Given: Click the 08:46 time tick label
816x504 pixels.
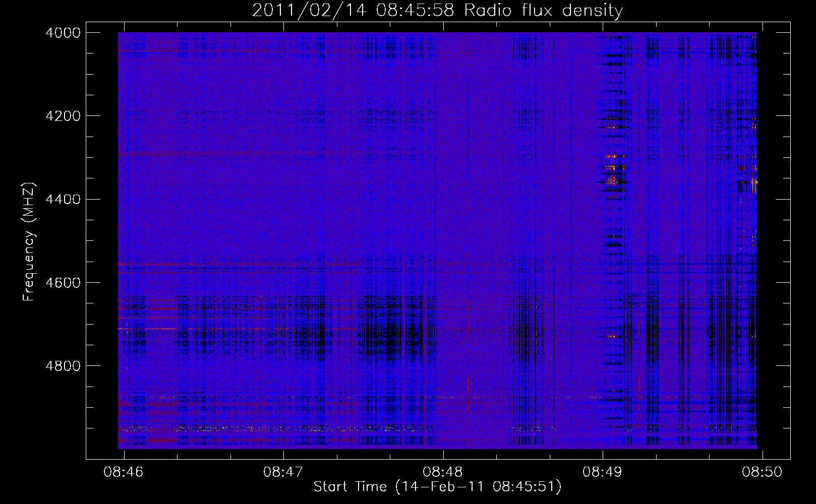Looking at the screenshot, I should (124, 472).
